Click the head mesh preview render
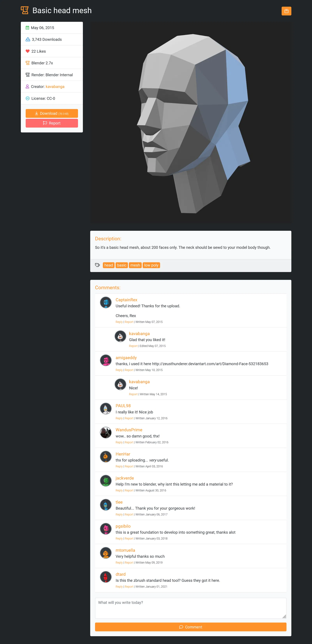Screen dimensions: 312x644 pyautogui.click(x=191, y=122)
